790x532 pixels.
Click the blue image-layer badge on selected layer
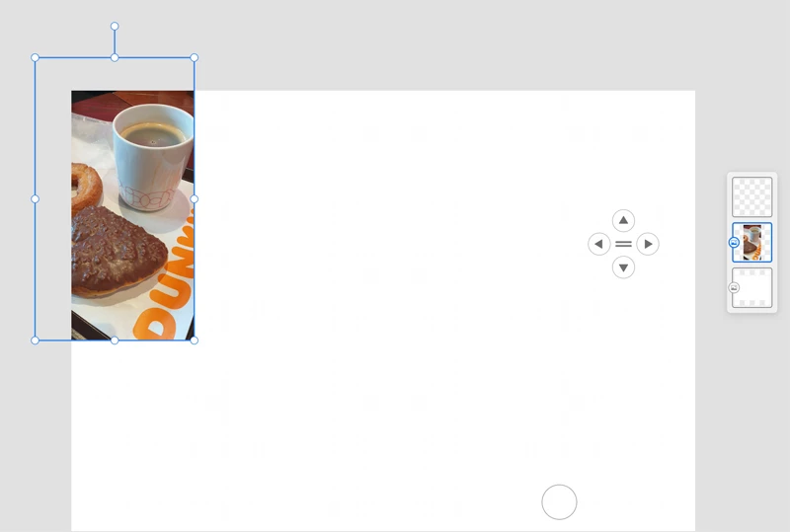click(x=734, y=243)
